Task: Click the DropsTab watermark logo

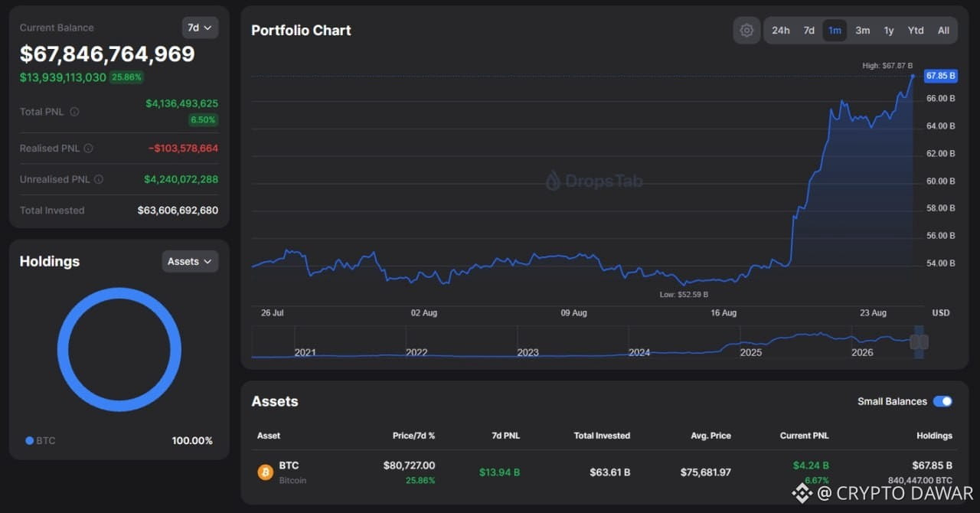Action: (x=594, y=181)
